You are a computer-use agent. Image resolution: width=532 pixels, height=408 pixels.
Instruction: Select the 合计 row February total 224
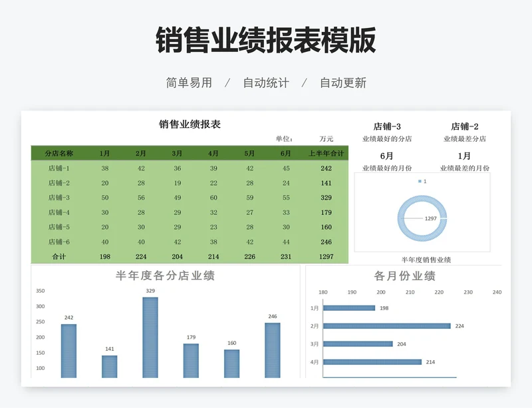[141, 256]
